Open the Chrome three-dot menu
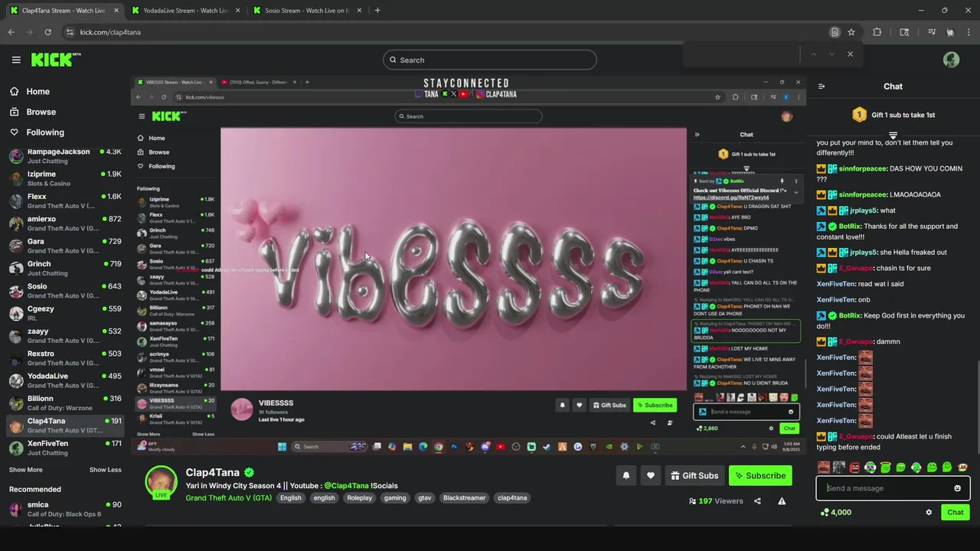This screenshot has width=980, height=551. pyautogui.click(x=969, y=32)
